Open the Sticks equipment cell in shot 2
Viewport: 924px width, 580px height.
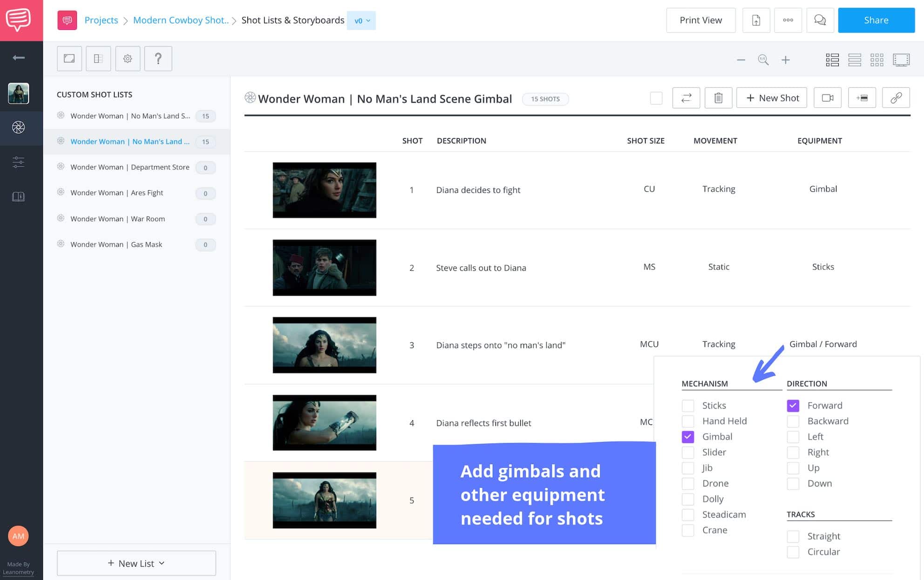823,267
